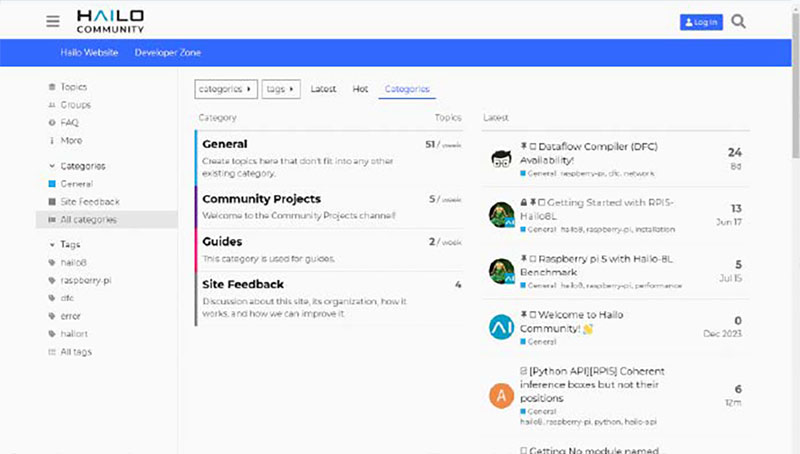This screenshot has height=454, width=800.
Task: Click the Groups sidebar icon
Action: coord(52,105)
